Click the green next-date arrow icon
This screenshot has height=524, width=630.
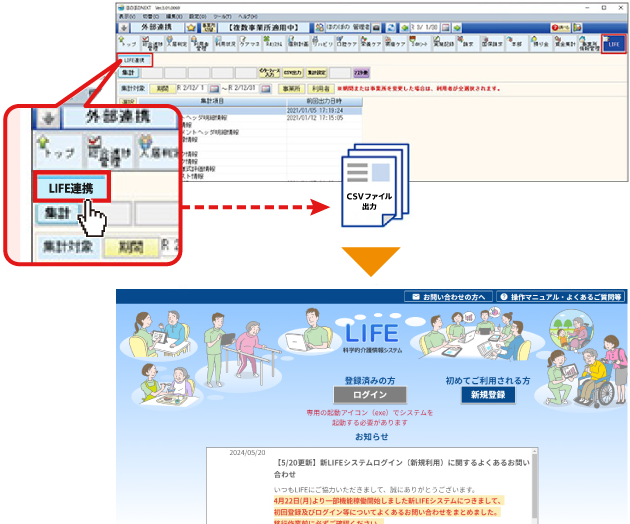[457, 27]
